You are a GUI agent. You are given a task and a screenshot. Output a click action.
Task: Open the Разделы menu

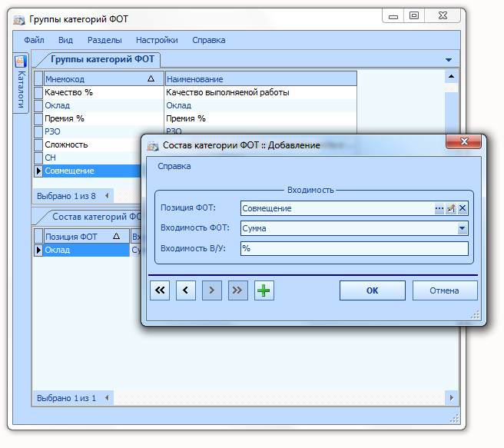pyautogui.click(x=104, y=40)
